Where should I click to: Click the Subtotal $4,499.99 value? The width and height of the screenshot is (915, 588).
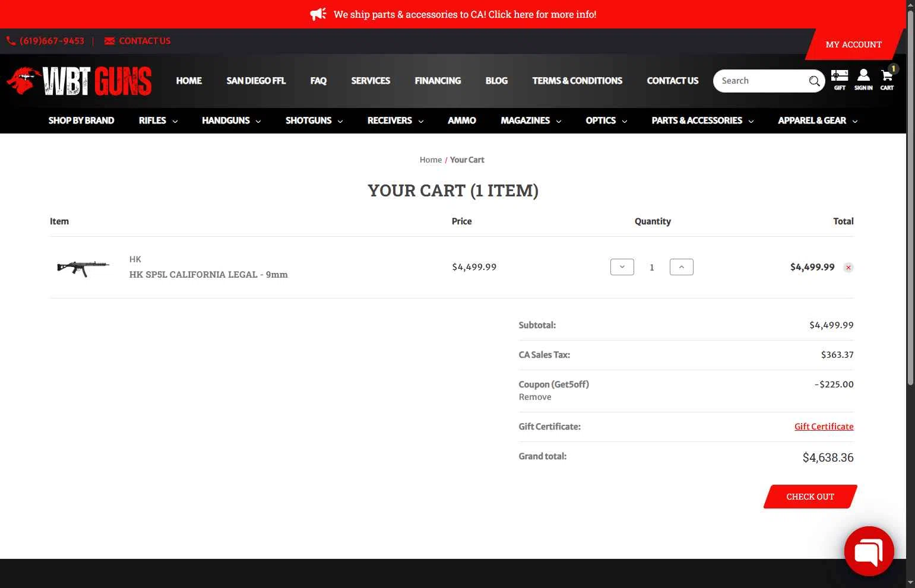point(832,325)
